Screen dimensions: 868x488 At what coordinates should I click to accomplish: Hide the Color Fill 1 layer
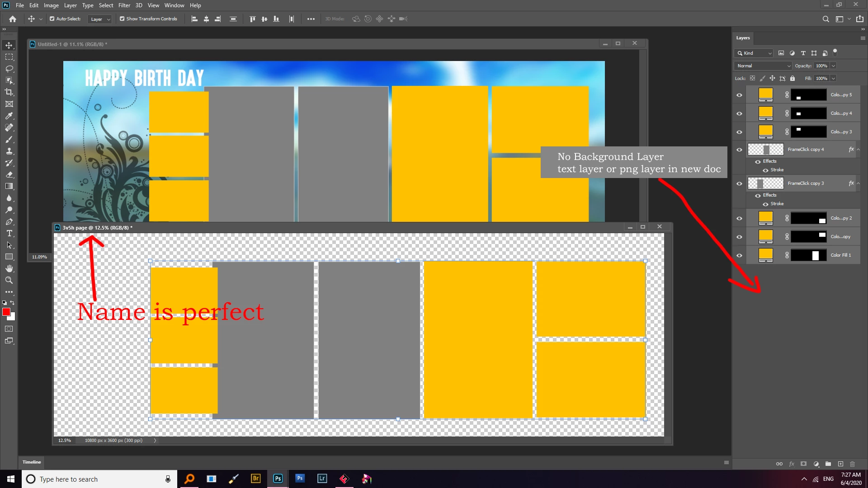click(739, 255)
